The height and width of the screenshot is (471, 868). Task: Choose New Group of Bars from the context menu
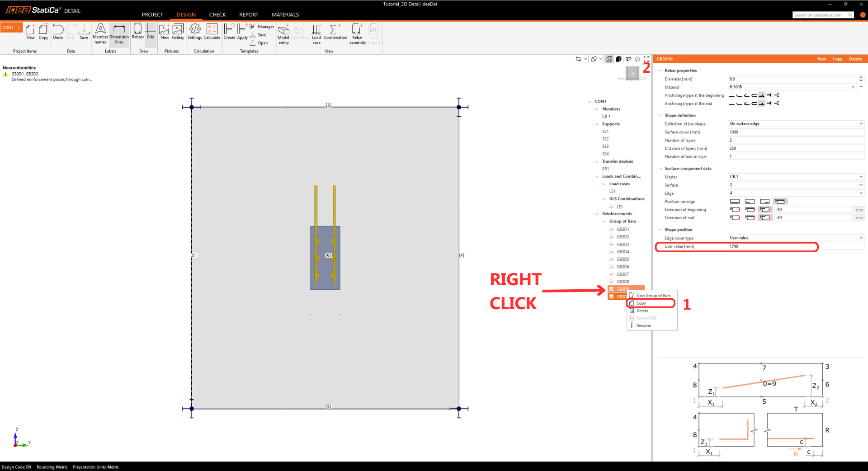pyautogui.click(x=651, y=296)
